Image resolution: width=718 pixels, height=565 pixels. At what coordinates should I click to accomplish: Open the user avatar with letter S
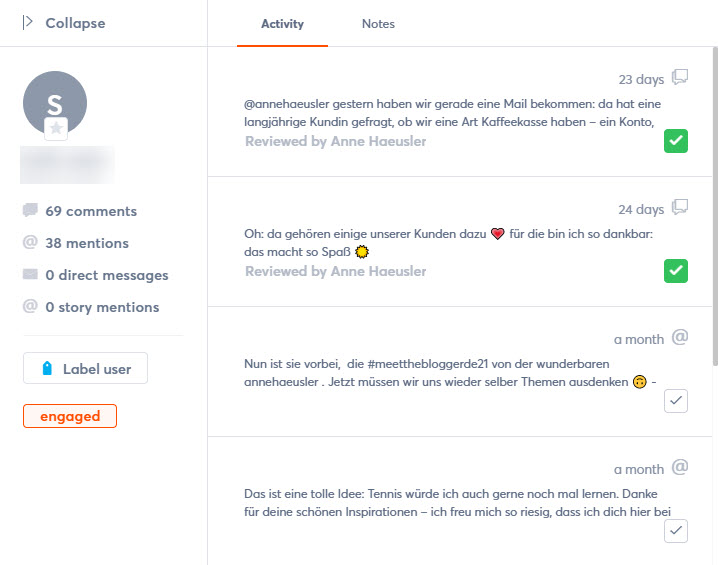[x=54, y=103]
